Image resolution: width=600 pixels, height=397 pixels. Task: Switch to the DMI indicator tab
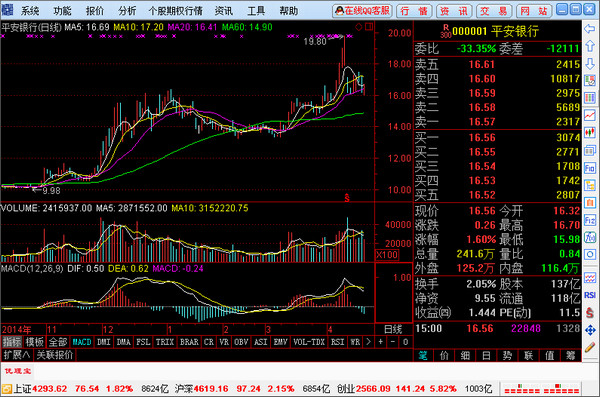pyautogui.click(x=104, y=342)
